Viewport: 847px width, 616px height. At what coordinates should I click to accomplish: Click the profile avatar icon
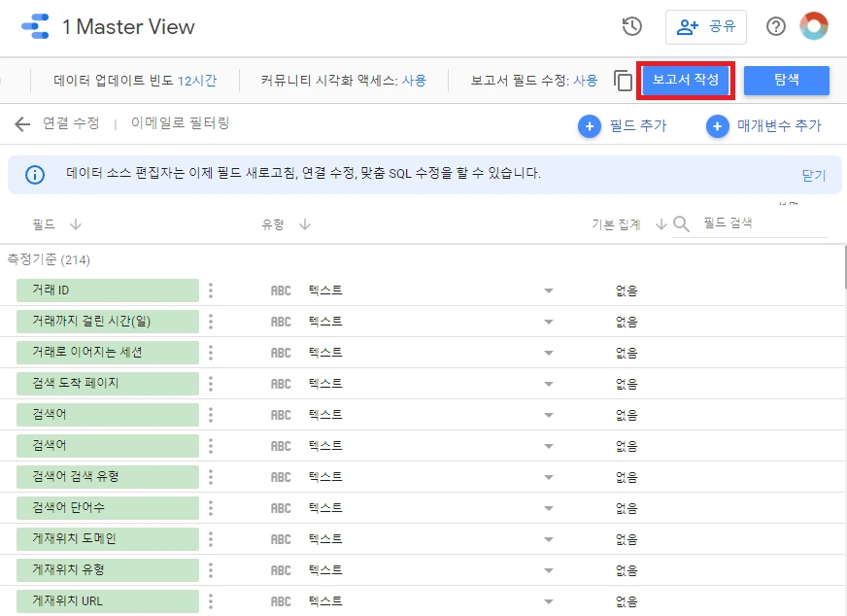[816, 27]
